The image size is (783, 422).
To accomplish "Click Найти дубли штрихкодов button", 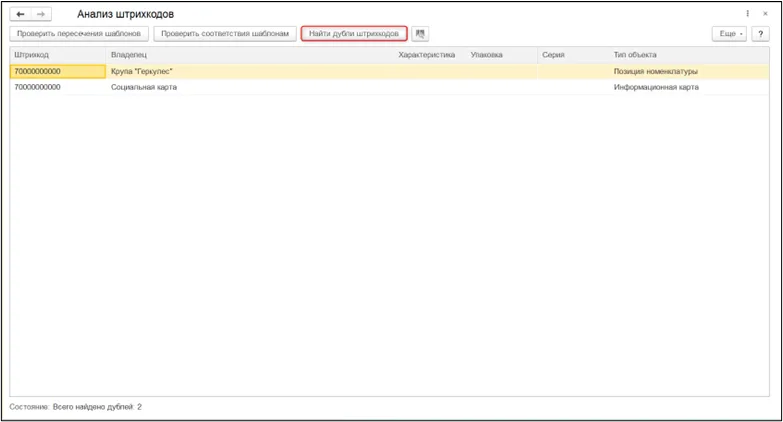I will [354, 33].
